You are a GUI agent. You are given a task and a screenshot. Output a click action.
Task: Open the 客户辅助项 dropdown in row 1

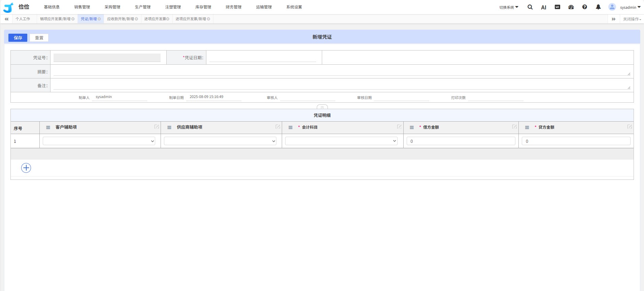tap(99, 141)
